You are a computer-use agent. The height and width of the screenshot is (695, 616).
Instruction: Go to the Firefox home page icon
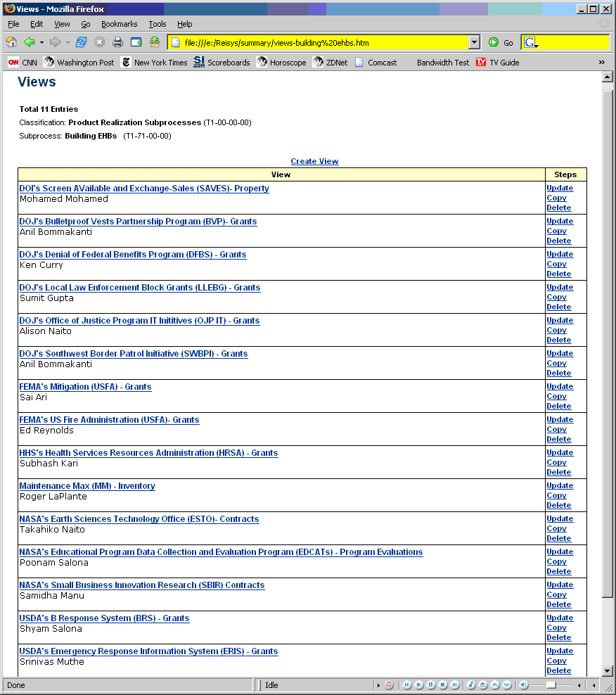[x=11, y=42]
